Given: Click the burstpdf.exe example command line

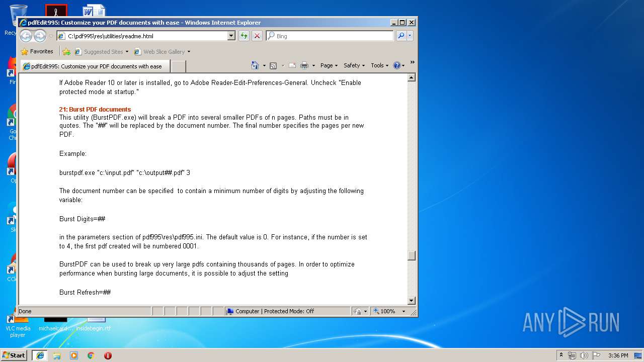Looking at the screenshot, I should tap(125, 172).
